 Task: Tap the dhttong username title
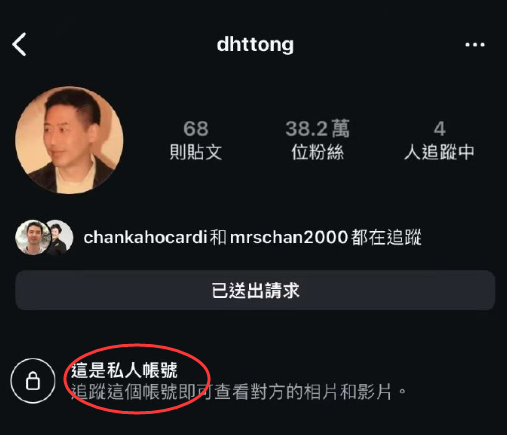pos(255,44)
